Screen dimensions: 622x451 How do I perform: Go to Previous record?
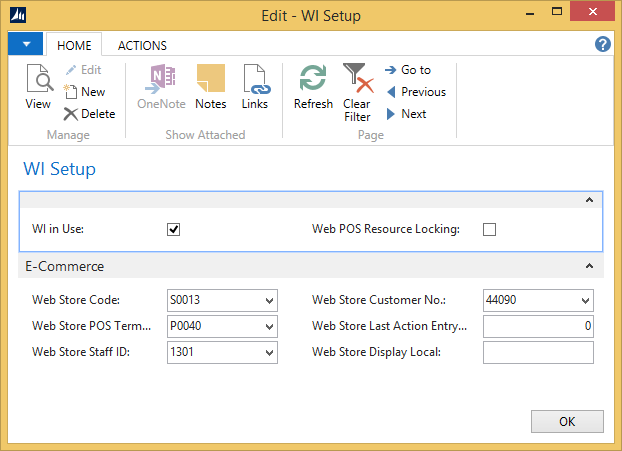[x=414, y=92]
